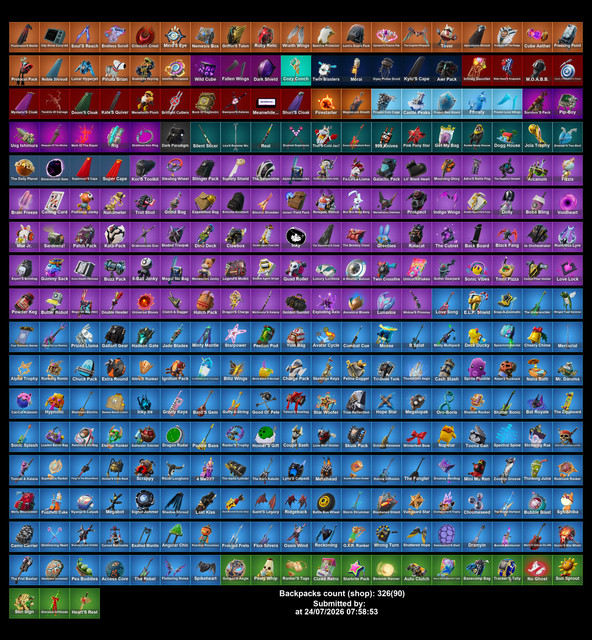This screenshot has width=592, height=640.
Task: Click the Crimson Crest back bling
Action: 145,37
